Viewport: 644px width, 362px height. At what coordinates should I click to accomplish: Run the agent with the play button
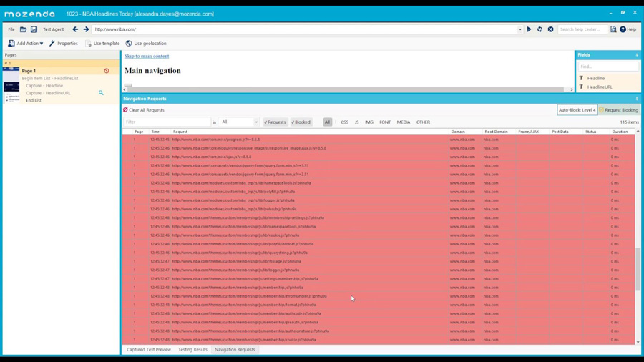click(529, 29)
